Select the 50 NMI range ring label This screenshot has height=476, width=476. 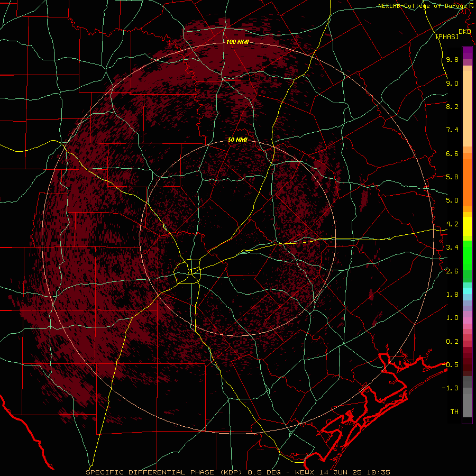237,140
